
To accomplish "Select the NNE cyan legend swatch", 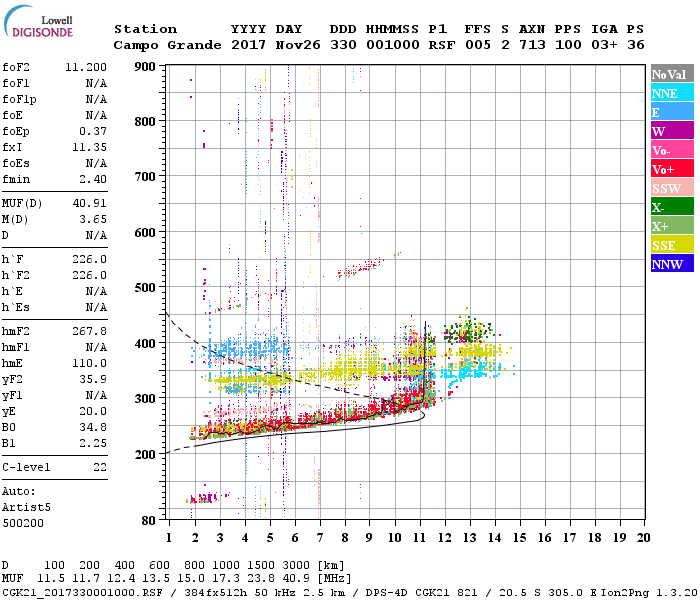I will click(672, 93).
